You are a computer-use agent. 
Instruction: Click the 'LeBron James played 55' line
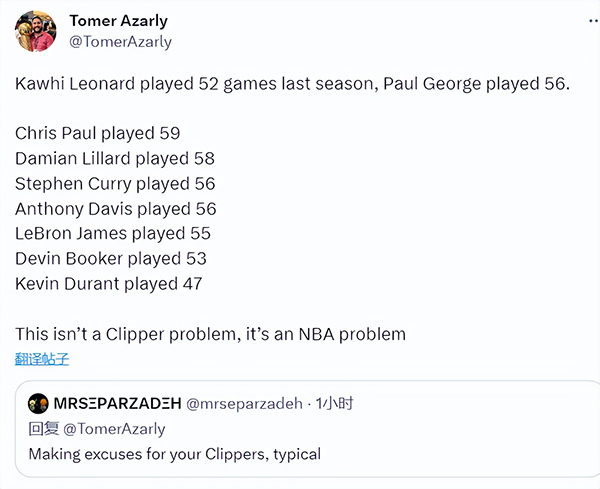tap(113, 233)
